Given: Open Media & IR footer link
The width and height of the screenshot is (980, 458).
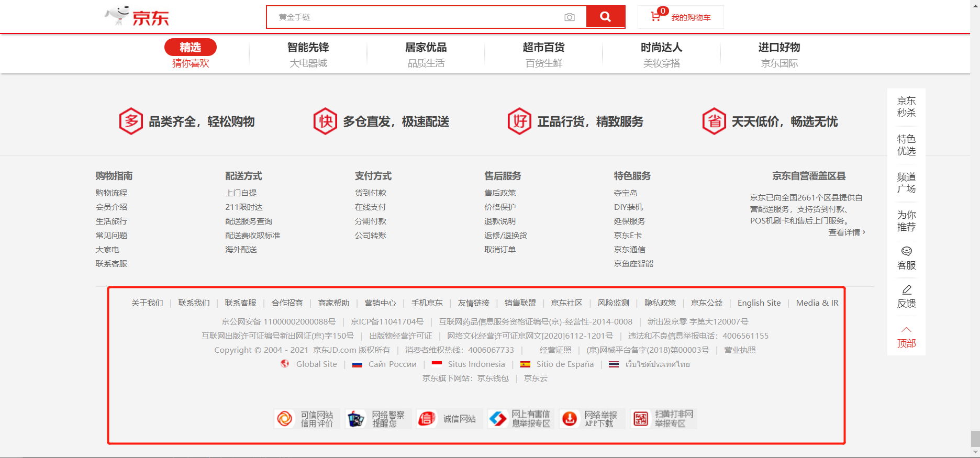Looking at the screenshot, I should click(817, 303).
